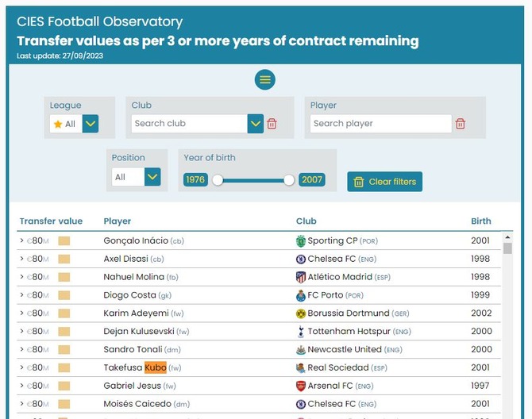Click the Atlético Madrid club crest
The image size is (532, 419).
pos(301,277)
